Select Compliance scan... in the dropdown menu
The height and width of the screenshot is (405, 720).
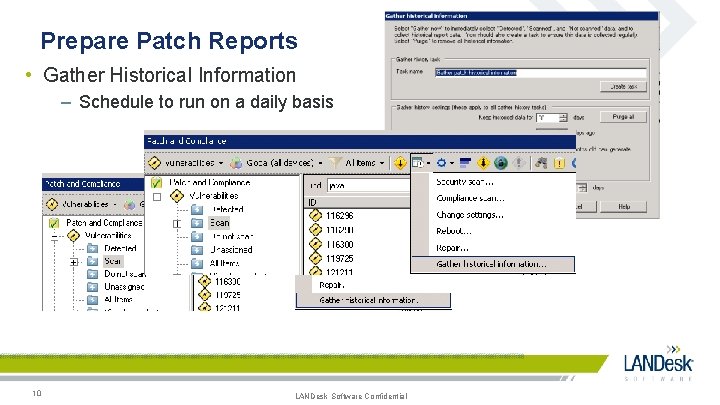pyautogui.click(x=470, y=198)
